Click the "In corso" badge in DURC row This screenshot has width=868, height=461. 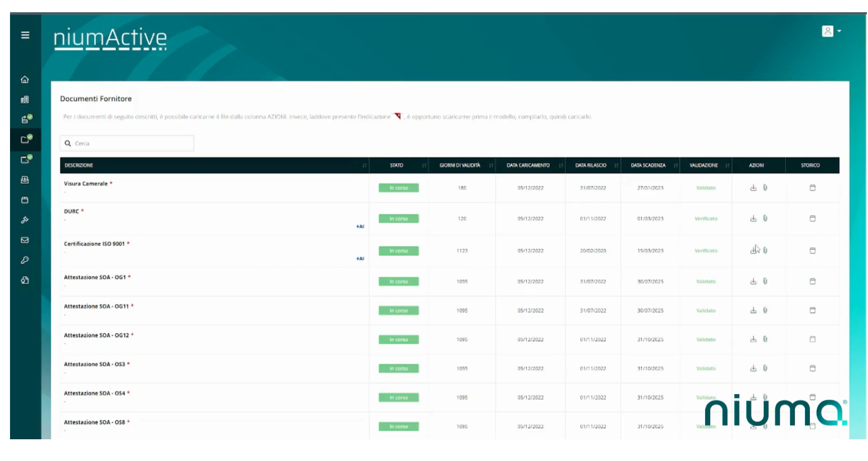point(399,219)
